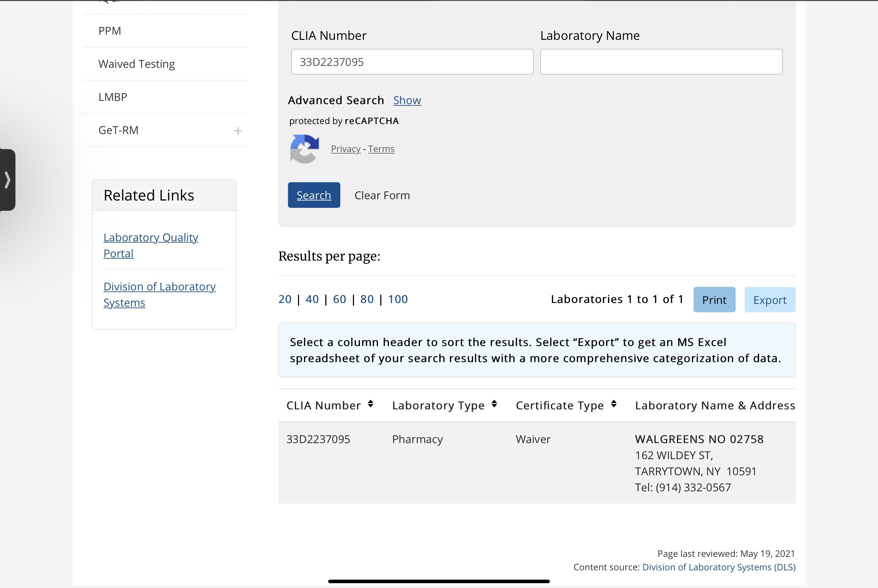Screen dimensions: 878x588
Task: Click Laboratories 1 to 1 of 1 text
Action: point(617,299)
